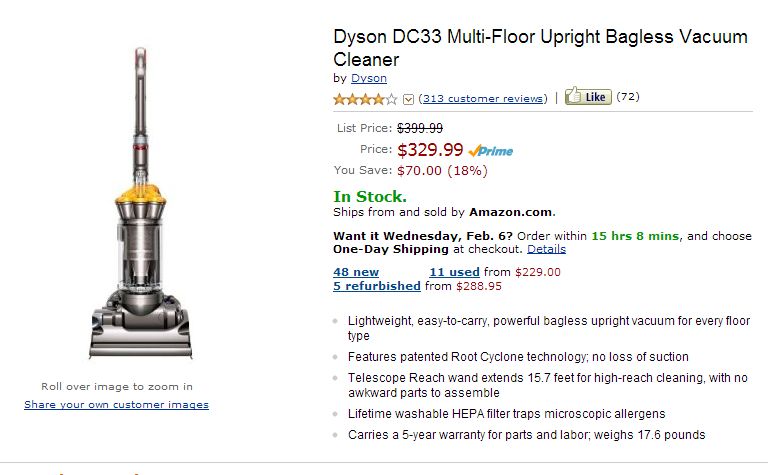Click the $70.00 (18%) savings amount
This screenshot has width=768, height=475.
(x=442, y=170)
